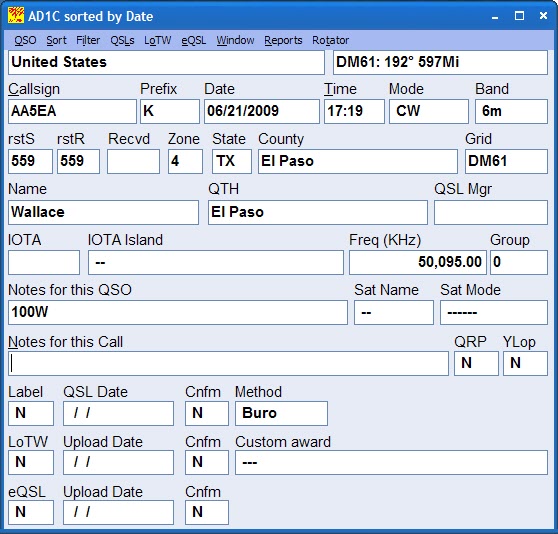Image resolution: width=558 pixels, height=534 pixels.
Task: Open the LoTW menu
Action: click(x=158, y=40)
